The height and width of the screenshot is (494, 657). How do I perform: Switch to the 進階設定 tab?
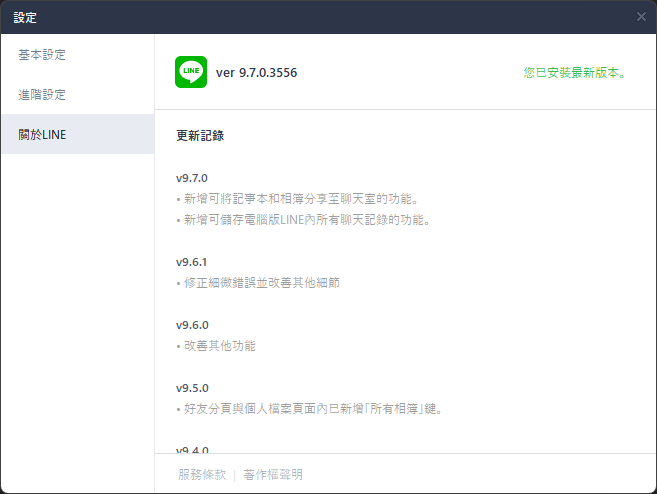click(x=78, y=94)
